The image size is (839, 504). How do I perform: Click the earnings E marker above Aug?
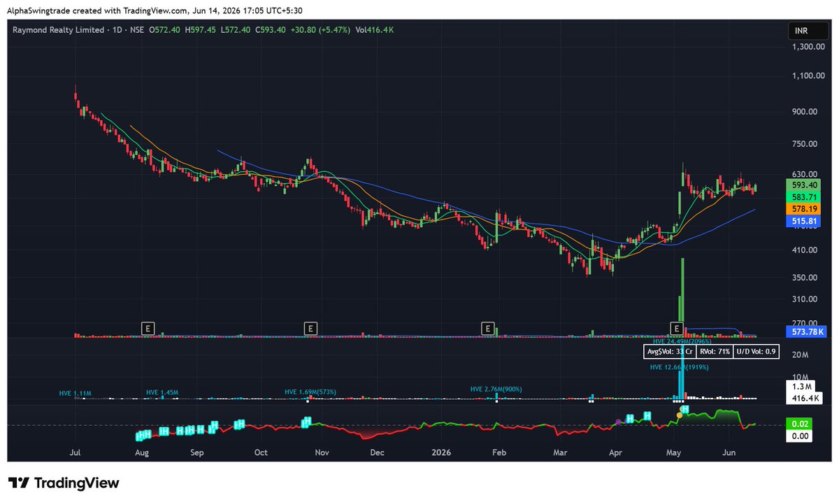coord(148,327)
